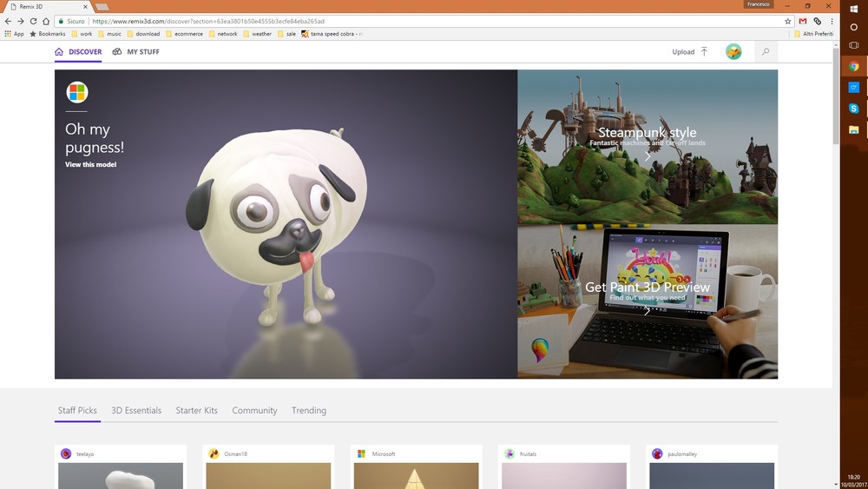Viewport: 868px width, 489px height.
Task: Open teelayo's user avatar
Action: pyautogui.click(x=66, y=453)
